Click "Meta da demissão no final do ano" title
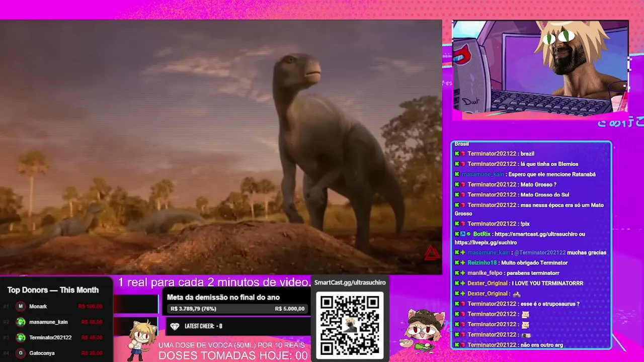This screenshot has height=362, width=644. [223, 297]
